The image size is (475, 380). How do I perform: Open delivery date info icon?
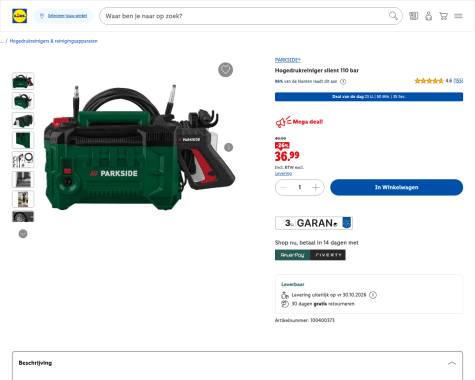[x=373, y=295]
